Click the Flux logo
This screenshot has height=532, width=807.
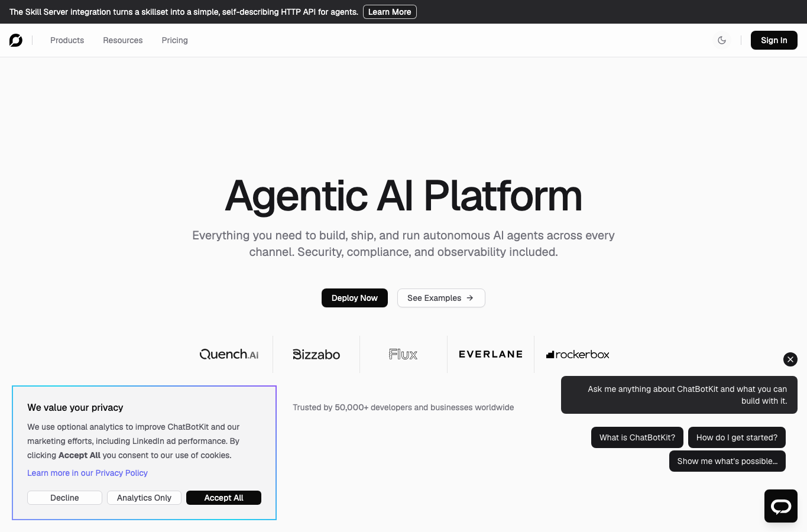pos(403,354)
